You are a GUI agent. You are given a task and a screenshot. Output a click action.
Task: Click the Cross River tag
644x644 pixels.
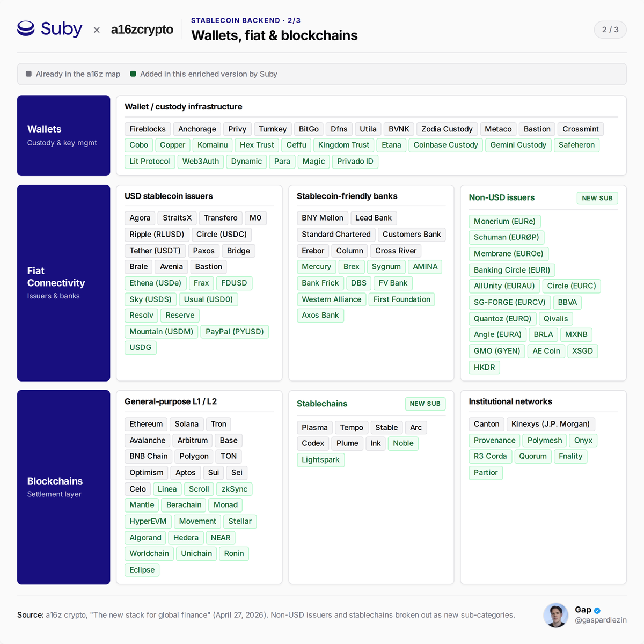tap(396, 251)
